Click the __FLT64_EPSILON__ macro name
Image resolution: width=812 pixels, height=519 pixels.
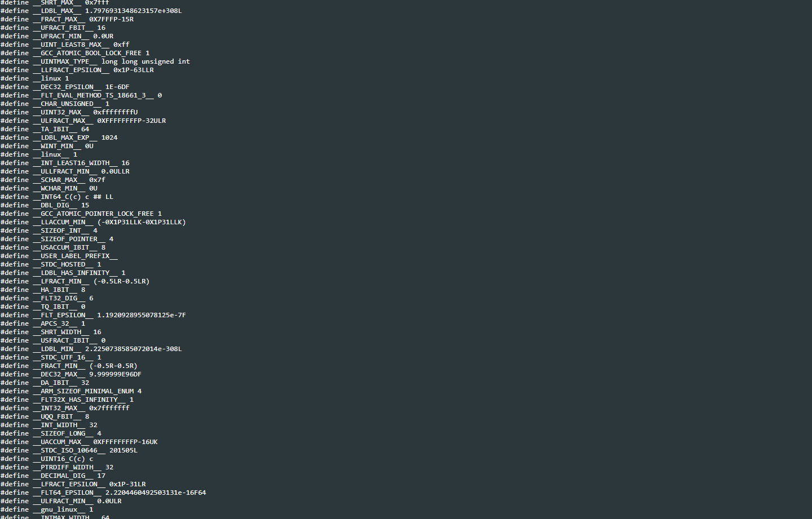(x=67, y=493)
